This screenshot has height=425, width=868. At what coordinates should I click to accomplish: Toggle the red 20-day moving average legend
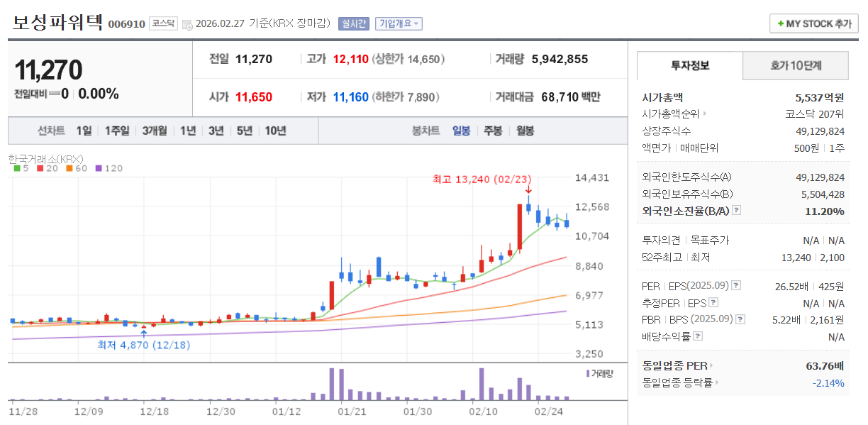point(40,169)
